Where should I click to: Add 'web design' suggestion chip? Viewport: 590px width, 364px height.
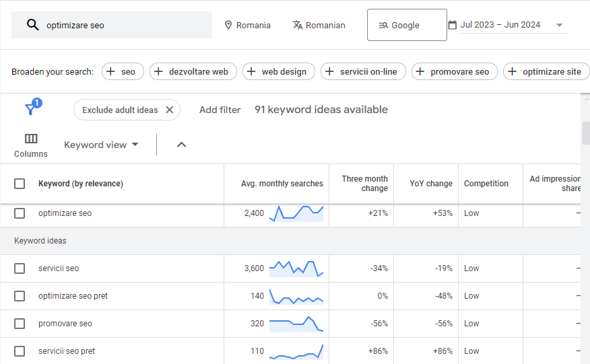pyautogui.click(x=277, y=71)
